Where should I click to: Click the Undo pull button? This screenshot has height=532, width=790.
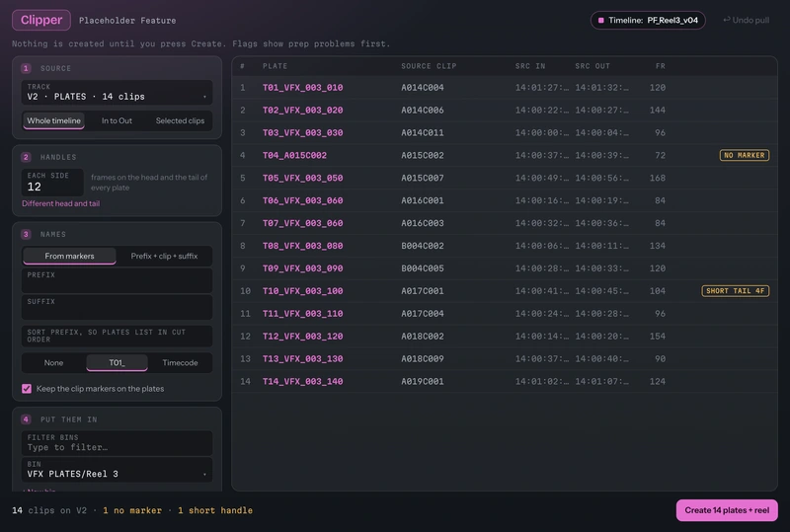[x=747, y=20]
